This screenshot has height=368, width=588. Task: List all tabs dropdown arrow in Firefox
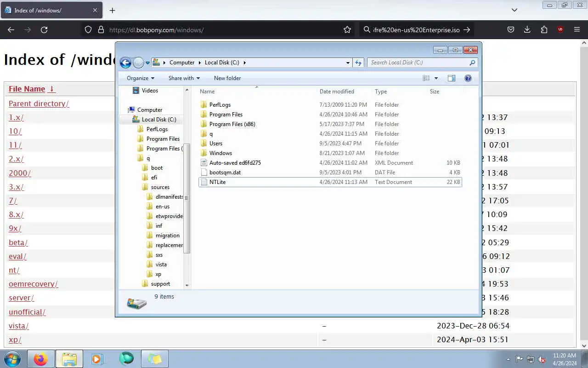click(514, 10)
